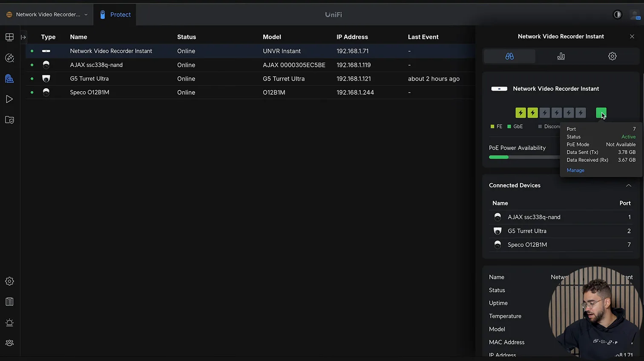Collapse the Connected Devices section
This screenshot has width=644, height=361.
click(628, 185)
